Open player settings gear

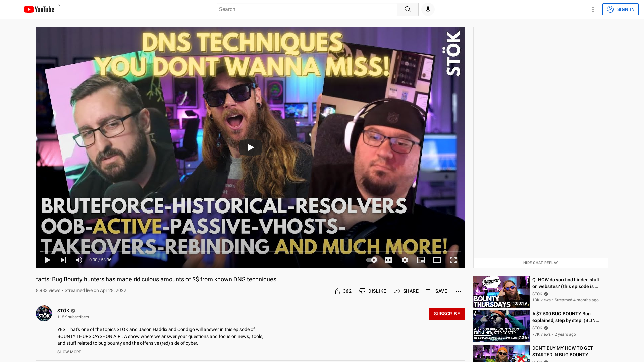pos(405,260)
